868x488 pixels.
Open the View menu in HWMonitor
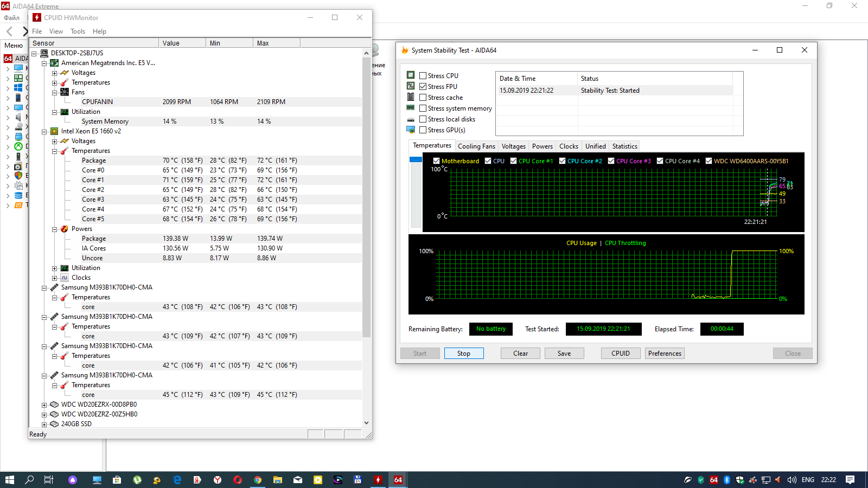tap(56, 31)
